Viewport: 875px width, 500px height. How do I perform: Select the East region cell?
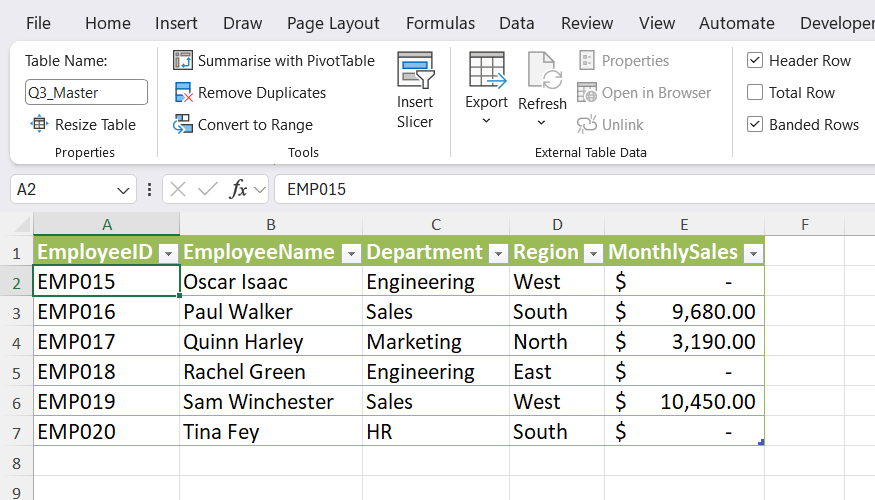point(557,372)
